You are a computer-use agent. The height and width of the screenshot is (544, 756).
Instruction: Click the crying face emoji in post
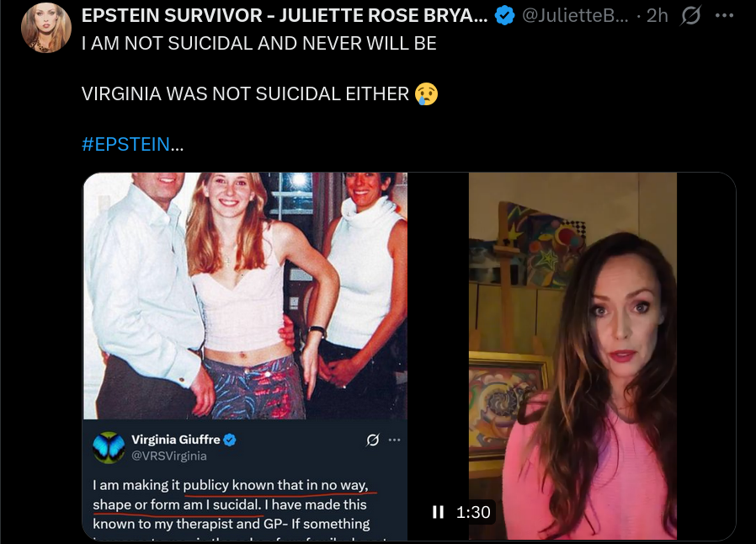pyautogui.click(x=427, y=93)
